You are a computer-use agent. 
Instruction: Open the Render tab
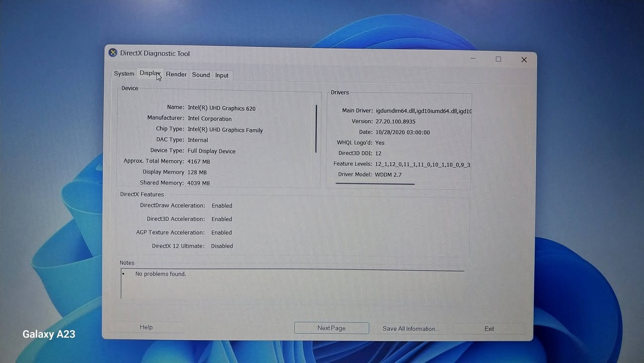click(x=176, y=75)
